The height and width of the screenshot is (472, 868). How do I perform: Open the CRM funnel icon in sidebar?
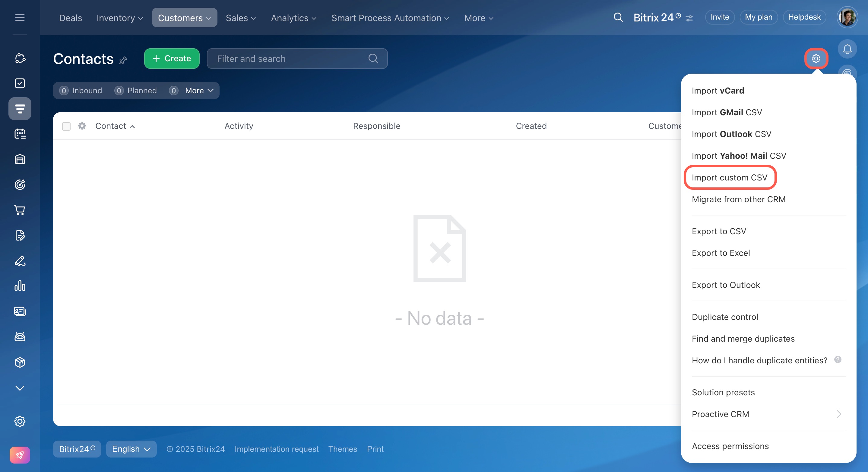tap(20, 109)
